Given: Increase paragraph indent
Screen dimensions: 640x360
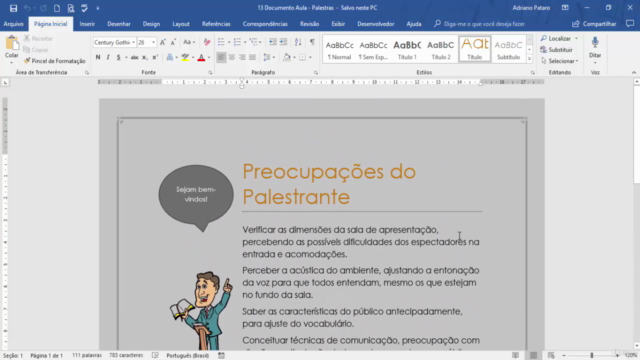Looking at the screenshot, I should [283, 42].
